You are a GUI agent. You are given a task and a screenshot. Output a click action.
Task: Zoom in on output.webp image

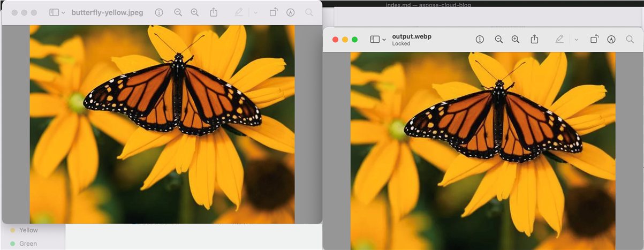516,40
